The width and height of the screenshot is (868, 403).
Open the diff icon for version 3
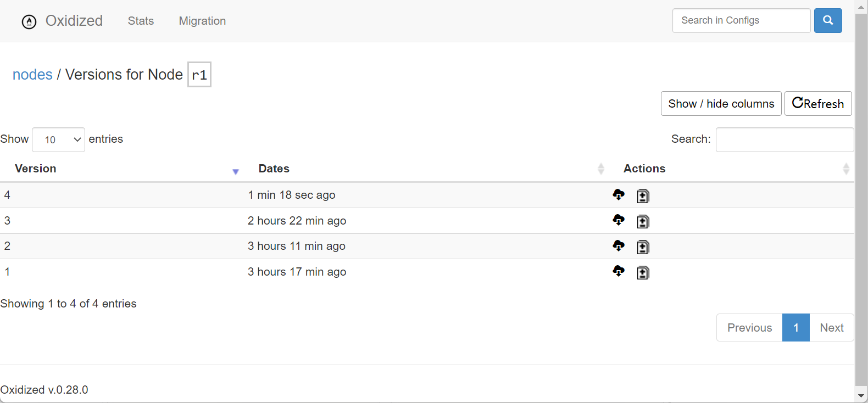coord(643,221)
